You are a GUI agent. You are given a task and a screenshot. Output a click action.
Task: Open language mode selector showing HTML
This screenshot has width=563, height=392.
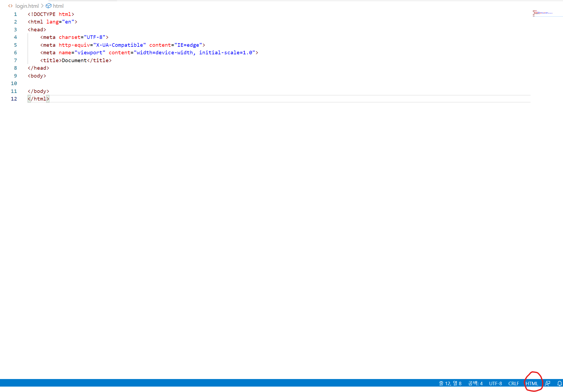click(x=531, y=383)
